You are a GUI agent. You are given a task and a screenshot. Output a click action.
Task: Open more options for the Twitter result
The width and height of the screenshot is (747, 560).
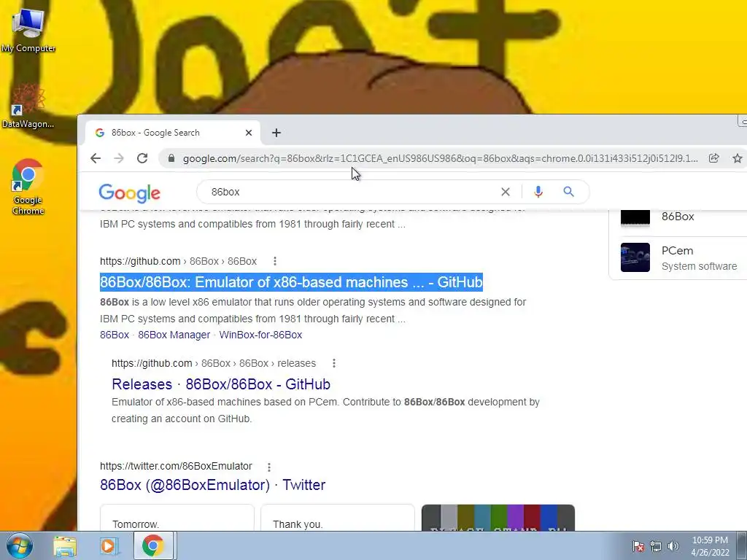[x=269, y=467]
